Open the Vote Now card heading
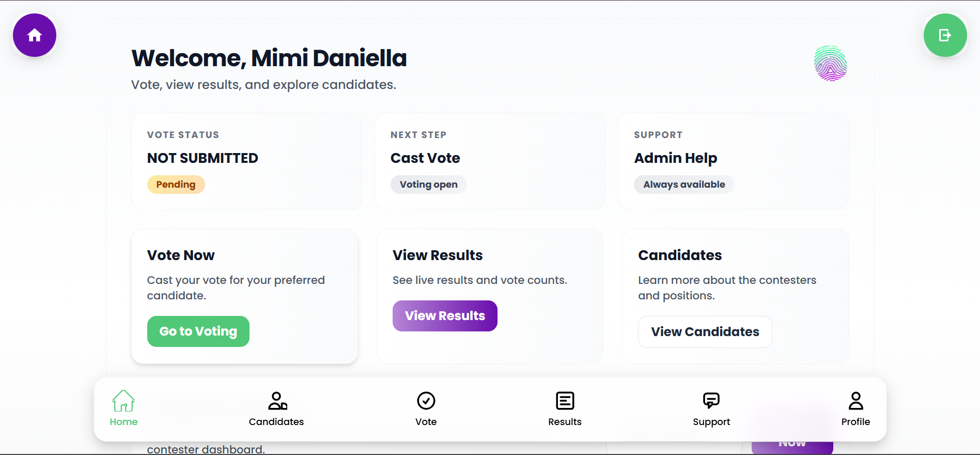Viewport: 980px width, 455px height. tap(181, 255)
